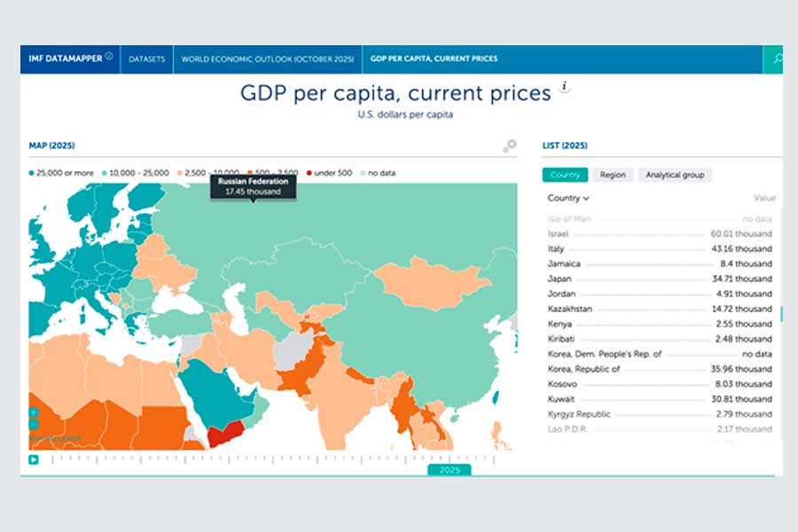Viewport: 798px width, 532px height.
Task: Switch list to Region view
Action: (x=612, y=175)
